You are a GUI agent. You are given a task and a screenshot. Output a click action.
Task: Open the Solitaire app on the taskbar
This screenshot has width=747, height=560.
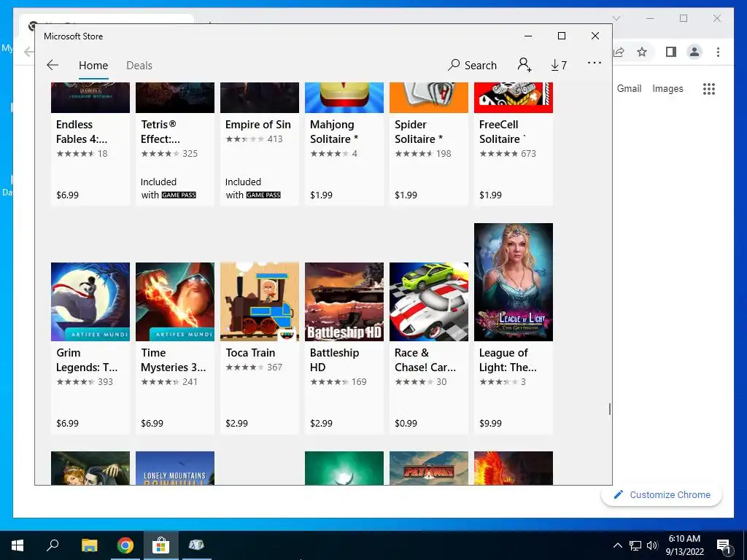click(x=196, y=545)
